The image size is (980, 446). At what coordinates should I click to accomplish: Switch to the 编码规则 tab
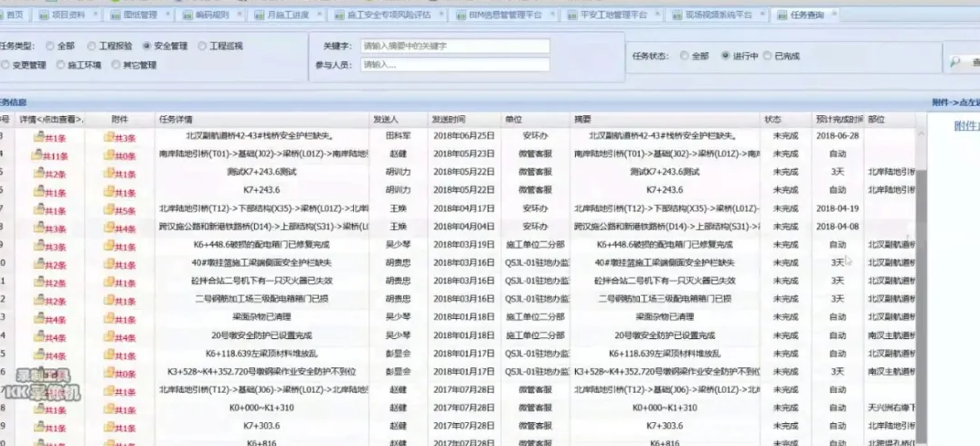click(211, 14)
